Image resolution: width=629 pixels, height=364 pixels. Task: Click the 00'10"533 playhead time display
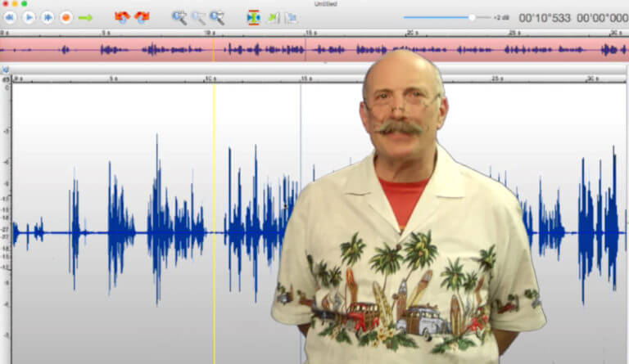coord(545,18)
